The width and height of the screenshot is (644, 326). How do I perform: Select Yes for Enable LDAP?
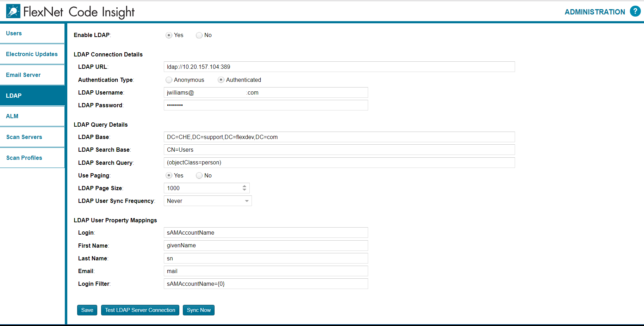coord(169,35)
